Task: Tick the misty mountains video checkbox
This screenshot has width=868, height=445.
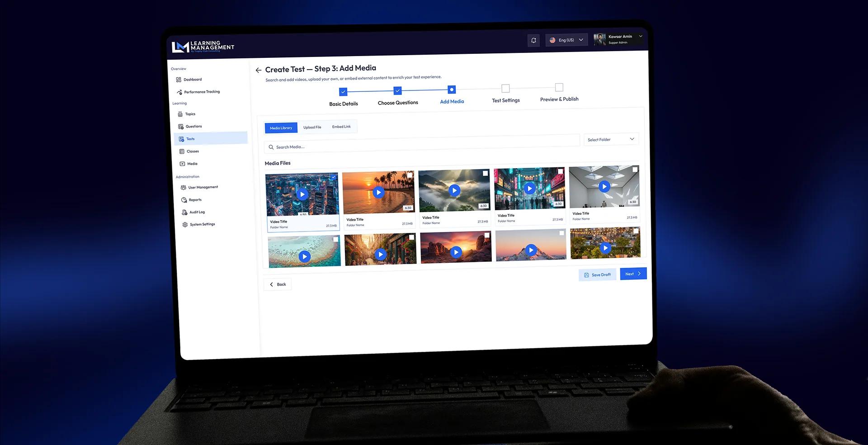Action: tap(485, 173)
